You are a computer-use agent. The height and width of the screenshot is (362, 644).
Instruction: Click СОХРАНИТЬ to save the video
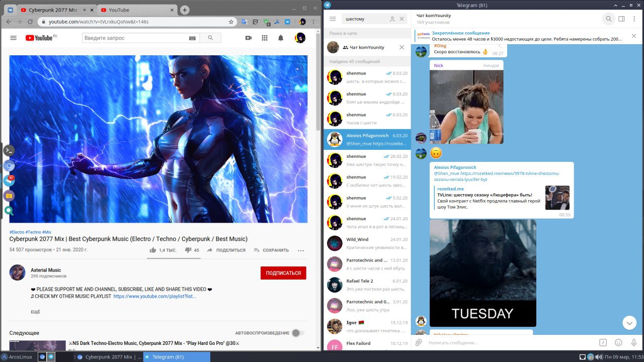(x=271, y=250)
